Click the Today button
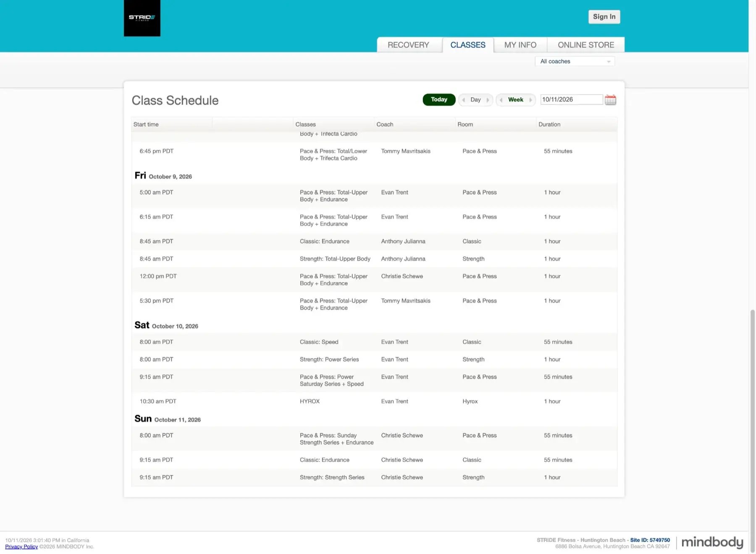The width and height of the screenshot is (756, 554). click(x=439, y=99)
